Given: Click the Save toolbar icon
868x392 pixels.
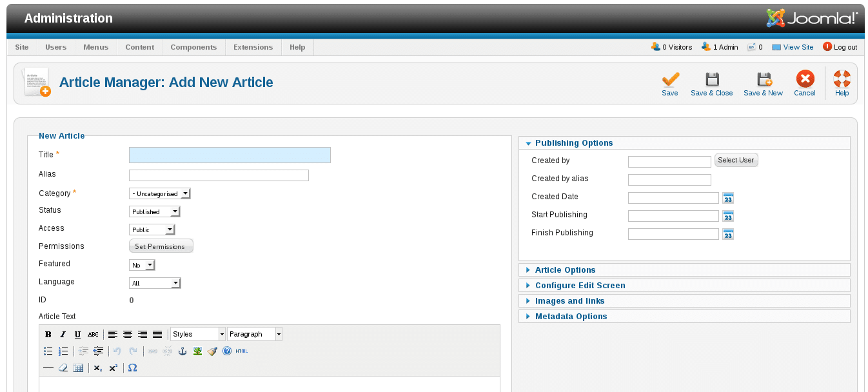Looking at the screenshot, I should pos(670,83).
